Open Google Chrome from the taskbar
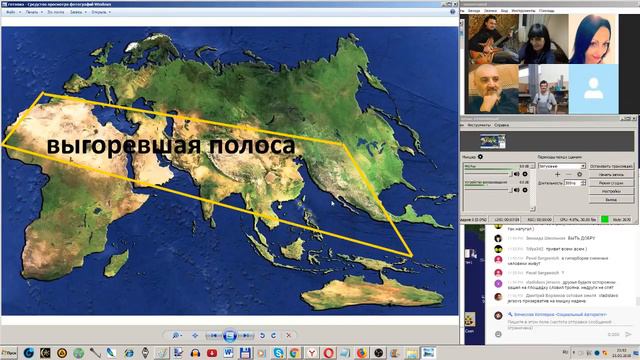Viewport: 640px width, 360px height. tap(295, 353)
